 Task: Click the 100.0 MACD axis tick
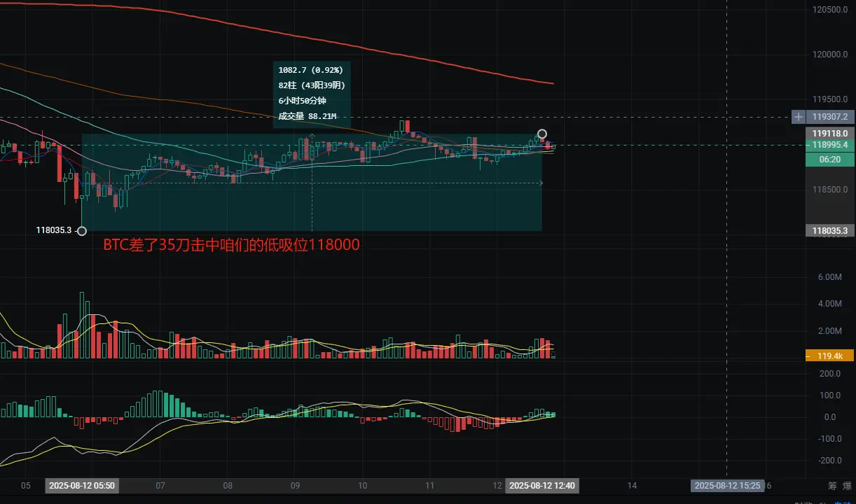pyautogui.click(x=830, y=395)
